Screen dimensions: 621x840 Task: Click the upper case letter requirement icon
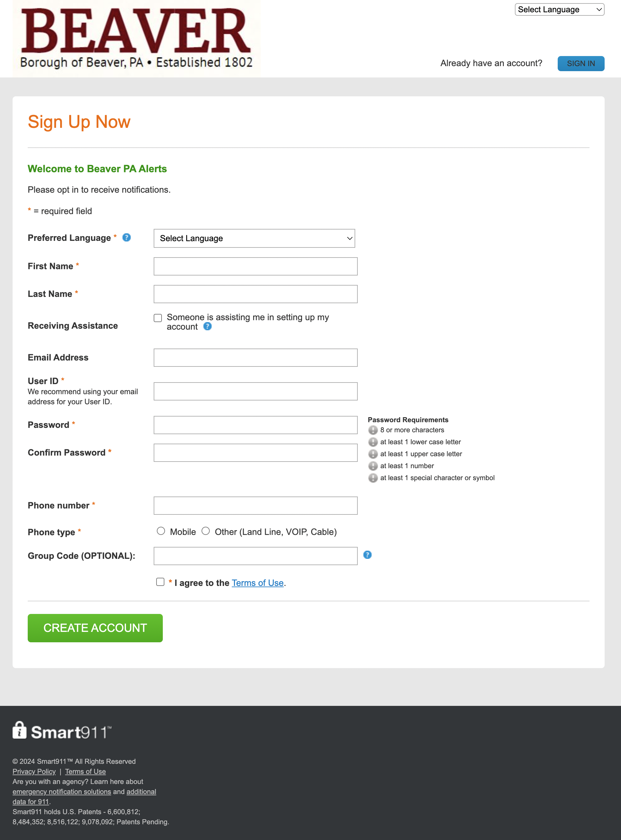pyautogui.click(x=373, y=454)
